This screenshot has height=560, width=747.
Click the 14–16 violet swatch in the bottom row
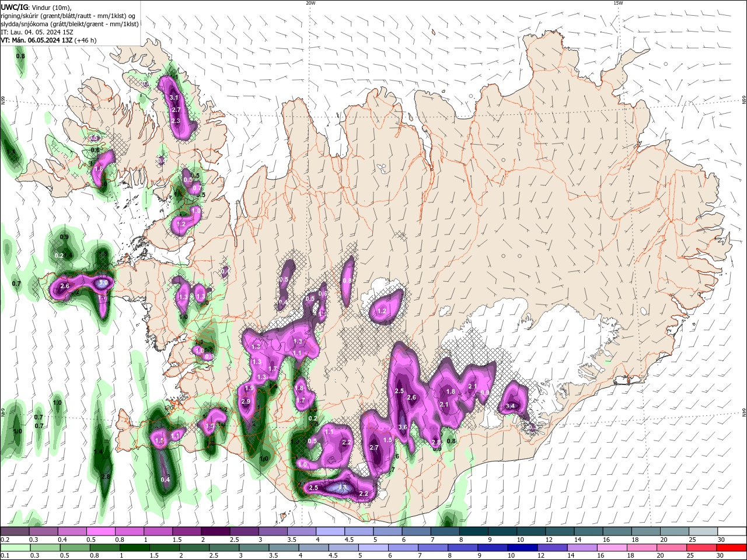click(582, 548)
